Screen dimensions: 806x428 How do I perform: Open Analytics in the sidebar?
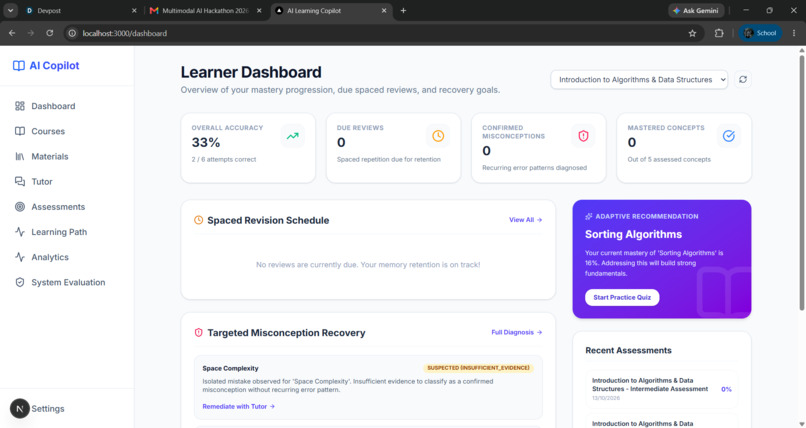(x=67, y=257)
